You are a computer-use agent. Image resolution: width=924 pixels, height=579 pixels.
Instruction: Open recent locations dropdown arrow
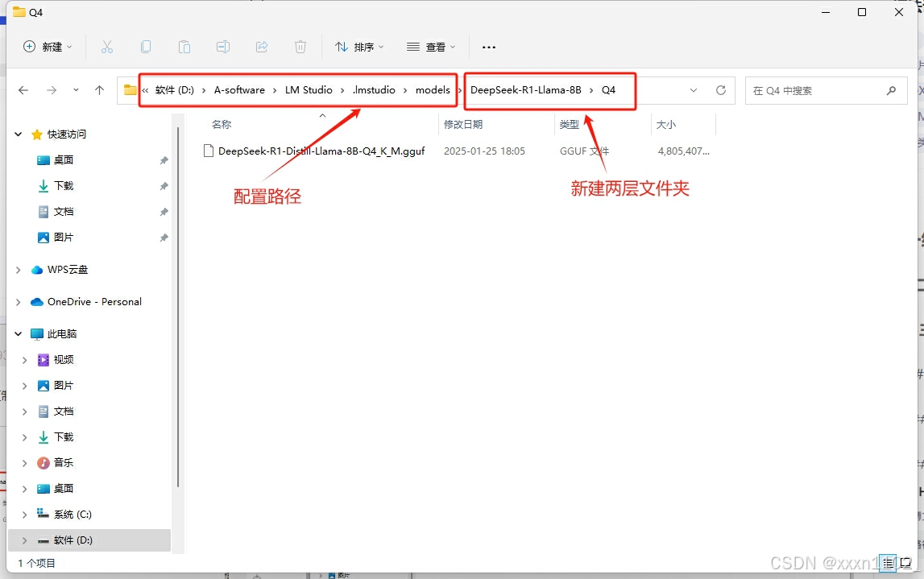[76, 90]
